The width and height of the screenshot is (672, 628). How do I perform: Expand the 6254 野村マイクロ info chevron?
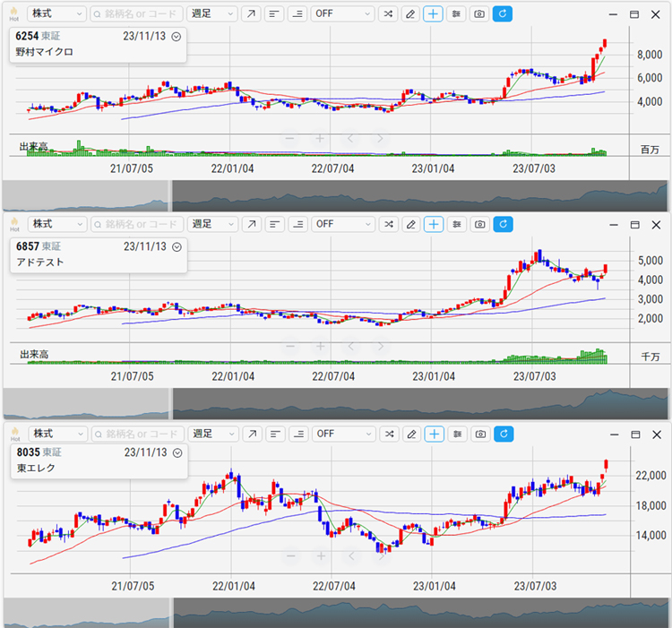pyautogui.click(x=176, y=37)
